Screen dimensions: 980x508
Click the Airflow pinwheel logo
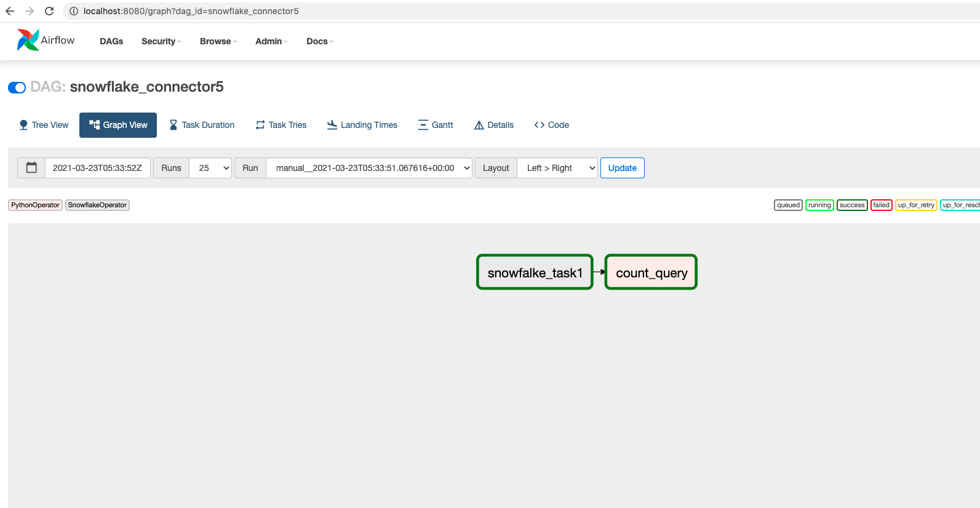click(x=28, y=41)
